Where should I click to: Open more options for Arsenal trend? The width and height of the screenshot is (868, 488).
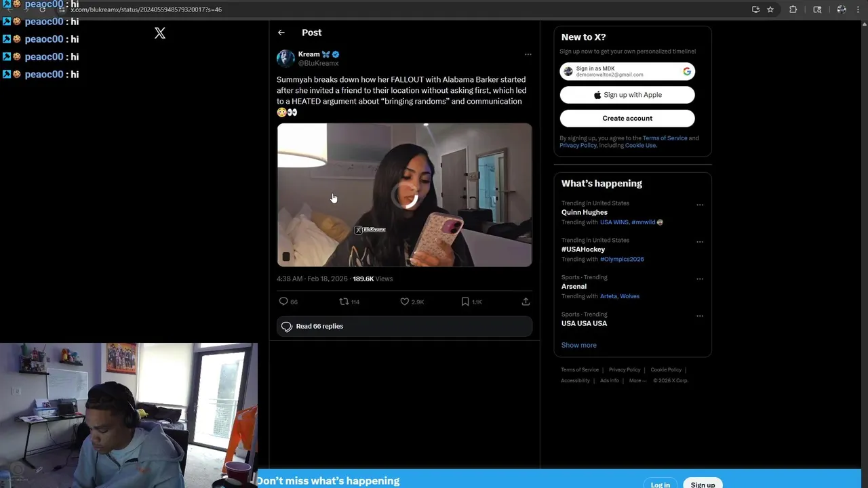(x=700, y=279)
